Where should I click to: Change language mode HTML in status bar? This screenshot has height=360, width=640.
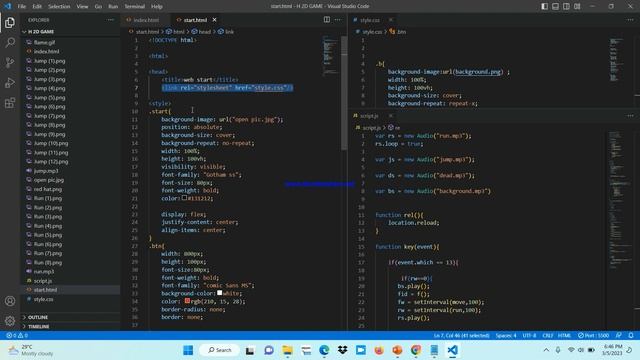(564, 335)
